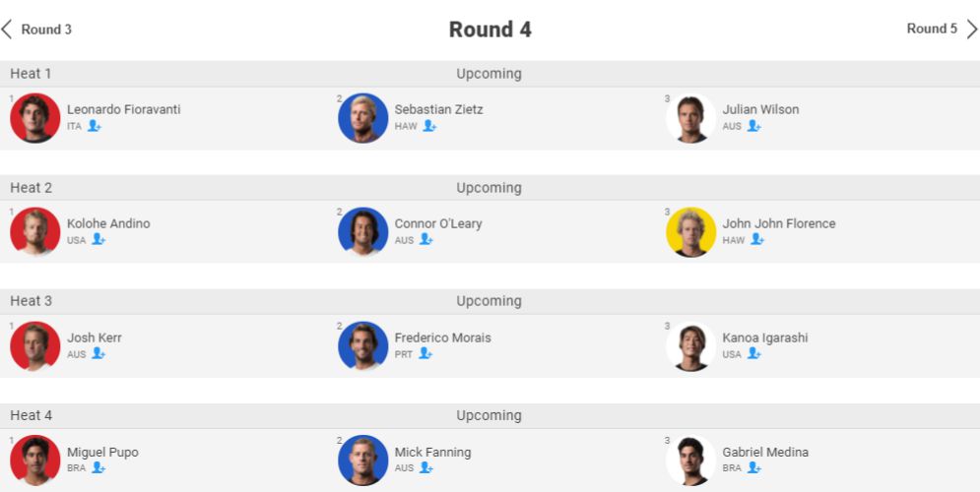The image size is (980, 492).
Task: Select the Heat 3 header bar
Action: 490,301
